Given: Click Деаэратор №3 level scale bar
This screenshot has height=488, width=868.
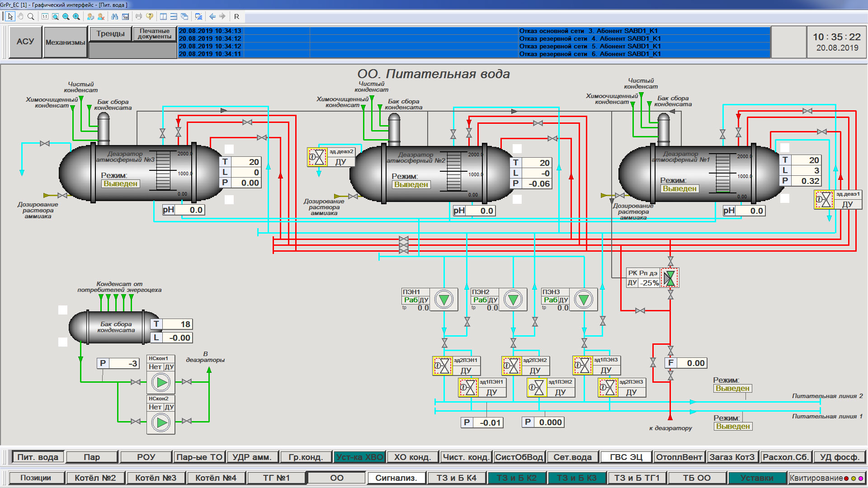Looking at the screenshot, I should 163,170.
